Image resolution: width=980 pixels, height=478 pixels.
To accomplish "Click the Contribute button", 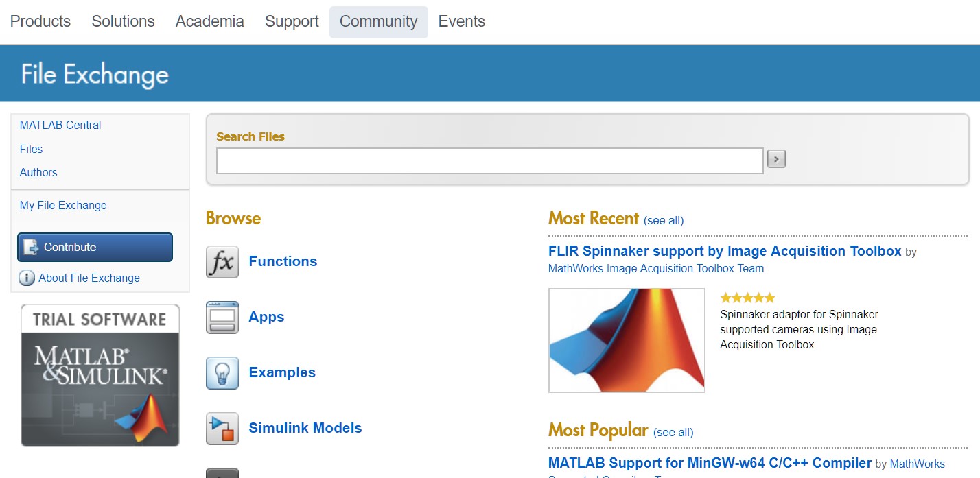I will pyautogui.click(x=95, y=247).
